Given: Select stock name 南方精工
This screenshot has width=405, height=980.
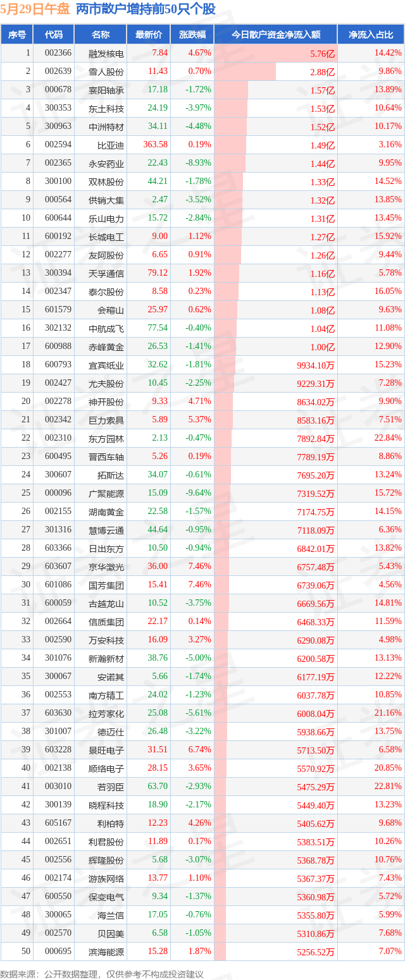Looking at the screenshot, I should (x=106, y=695).
